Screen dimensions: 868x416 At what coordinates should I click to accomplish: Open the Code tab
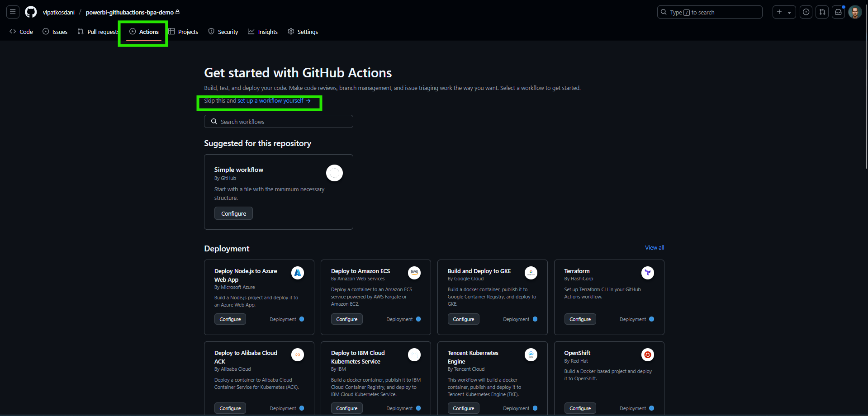[21, 32]
